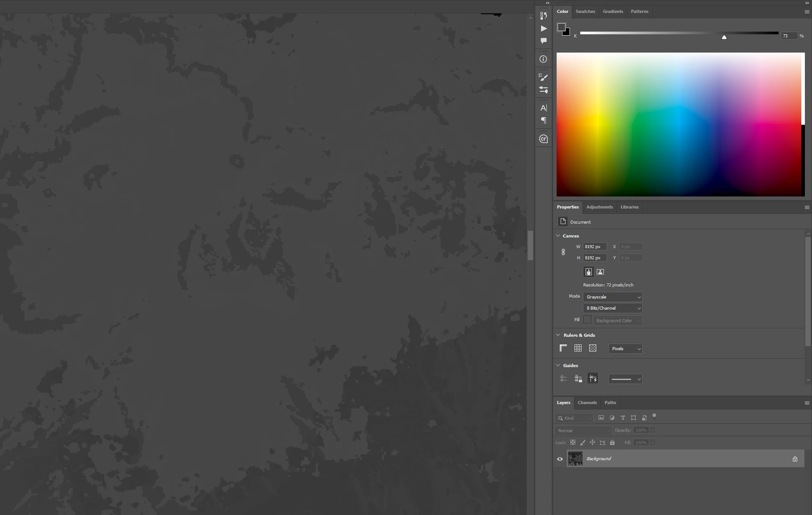Toggle the grid display icon
Screen dimensions: 812x515
coord(578,348)
